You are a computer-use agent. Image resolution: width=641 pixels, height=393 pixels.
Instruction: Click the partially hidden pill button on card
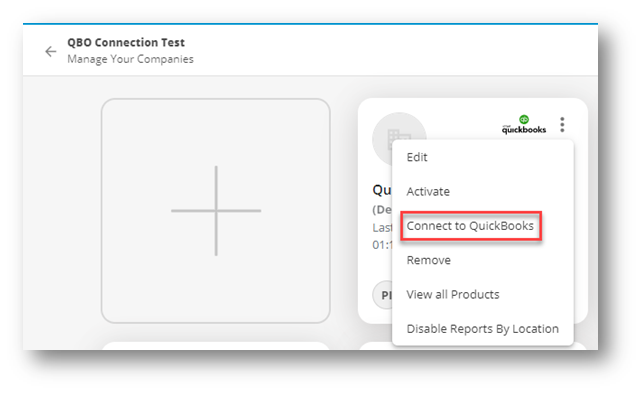(382, 295)
